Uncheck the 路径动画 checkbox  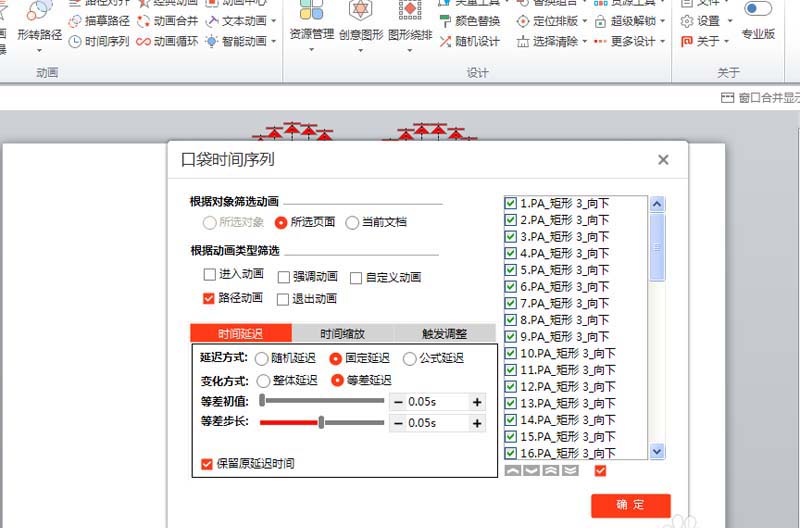[x=209, y=298]
